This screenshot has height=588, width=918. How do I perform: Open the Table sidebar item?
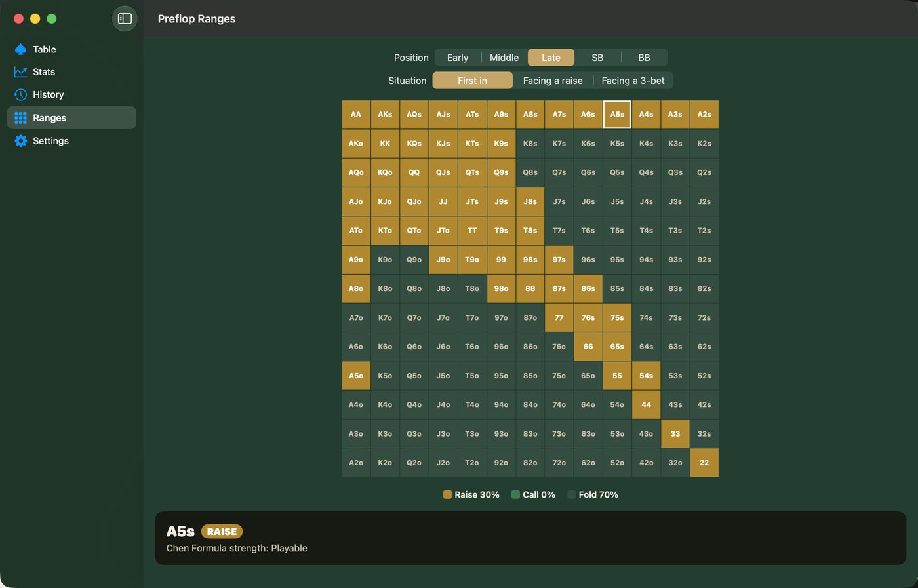pyautogui.click(x=71, y=49)
